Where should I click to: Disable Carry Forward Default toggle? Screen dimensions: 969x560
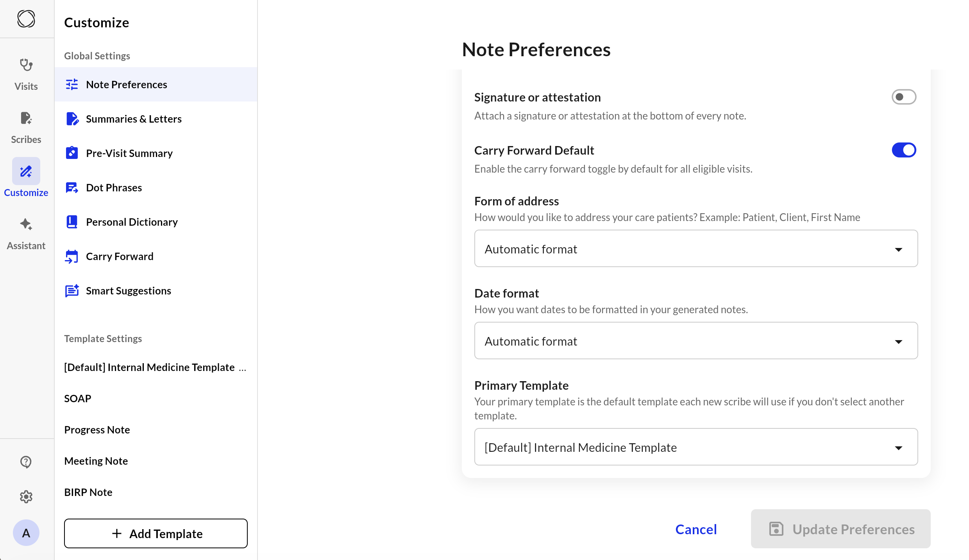pyautogui.click(x=903, y=150)
